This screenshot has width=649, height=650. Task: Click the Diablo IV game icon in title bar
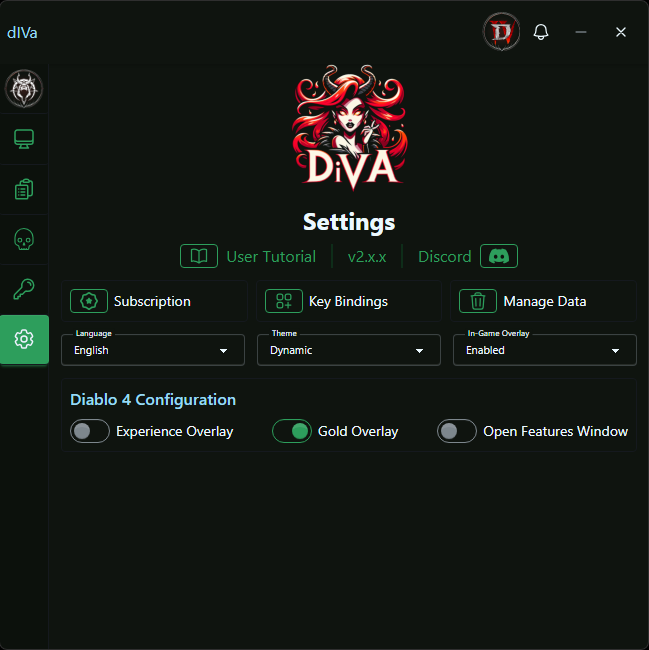501,32
